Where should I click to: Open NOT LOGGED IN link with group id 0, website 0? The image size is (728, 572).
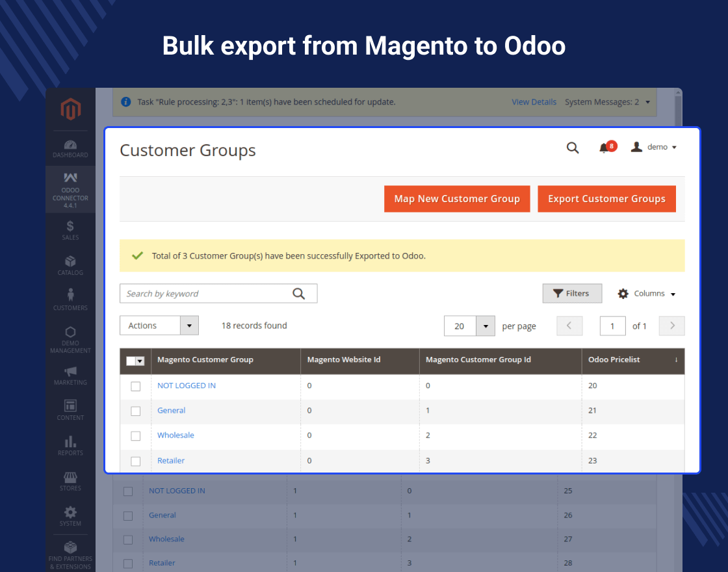[186, 385]
